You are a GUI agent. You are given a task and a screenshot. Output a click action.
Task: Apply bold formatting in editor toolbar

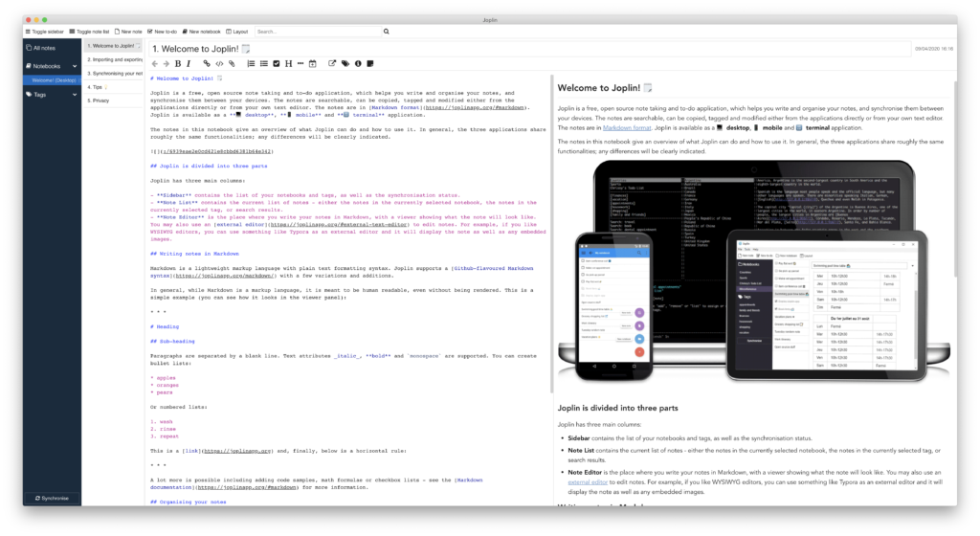coord(176,64)
